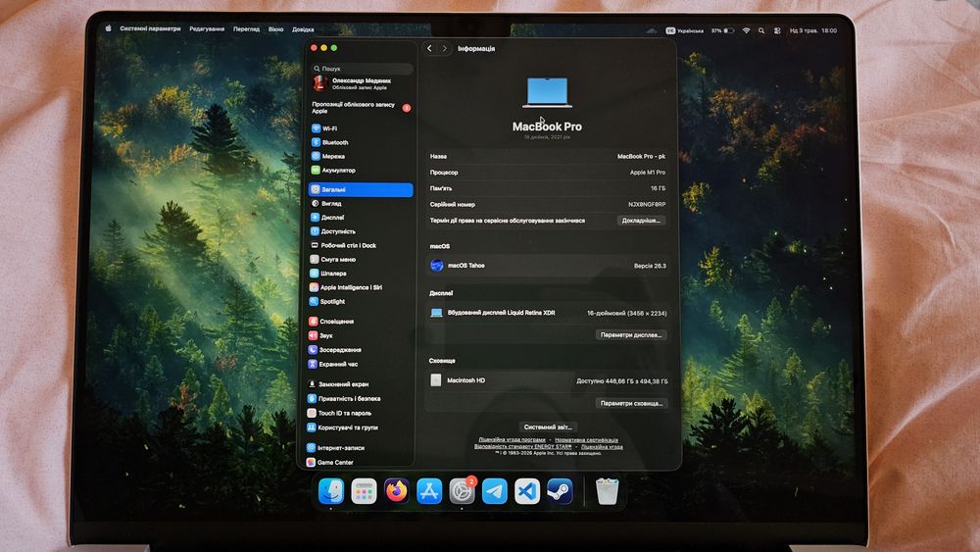Go back with the left chevron
This screenshot has width=980, height=552.
point(429,48)
